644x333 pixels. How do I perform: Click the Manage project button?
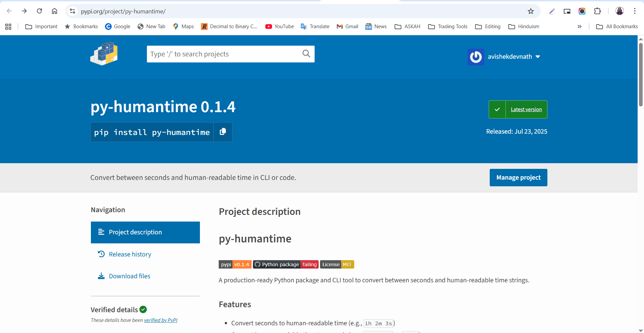pyautogui.click(x=518, y=178)
